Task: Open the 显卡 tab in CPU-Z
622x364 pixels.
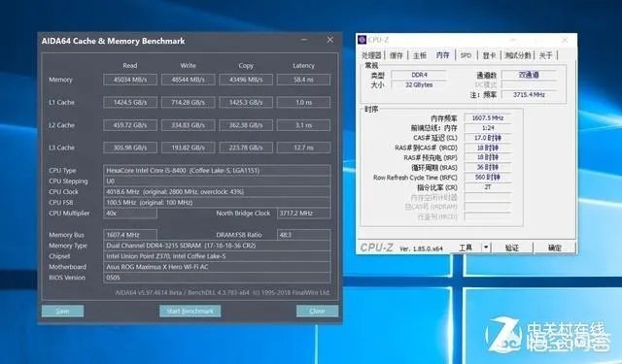Action: pos(489,55)
